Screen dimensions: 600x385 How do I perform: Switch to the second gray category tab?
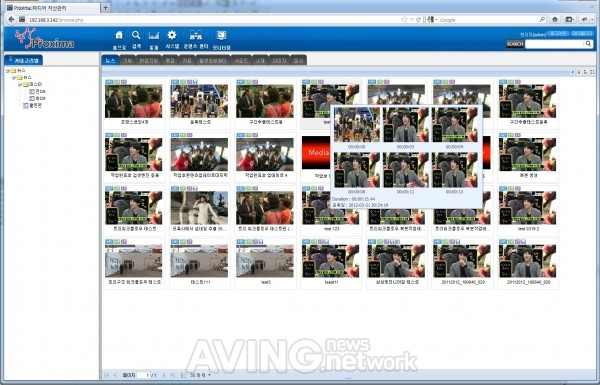(x=127, y=60)
